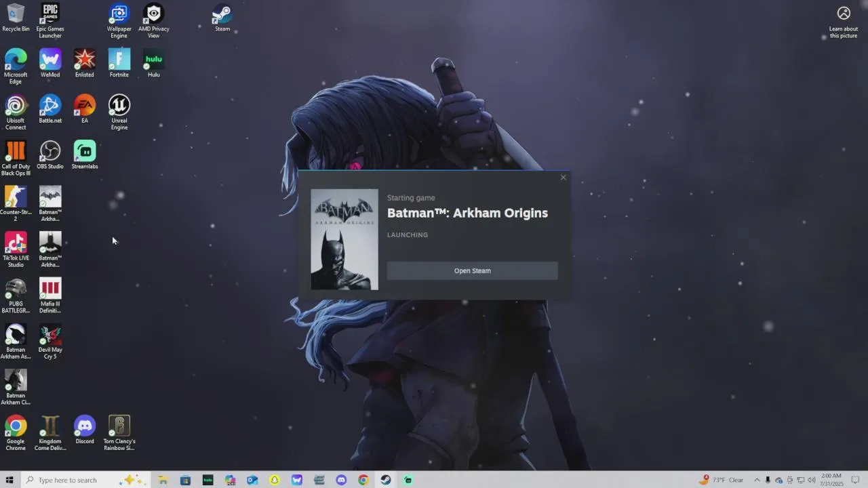
Task: Select the AMD Privacy View desktop icon
Action: click(x=154, y=20)
